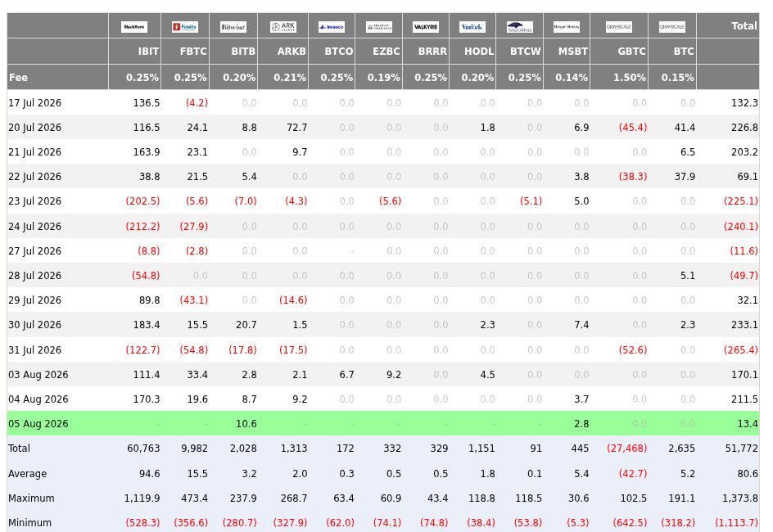Click the Minimum row label

(x=29, y=523)
